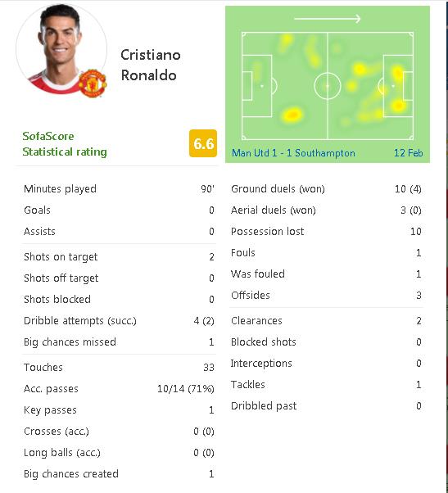
Task: Click the Big chances created row
Action: (119, 474)
